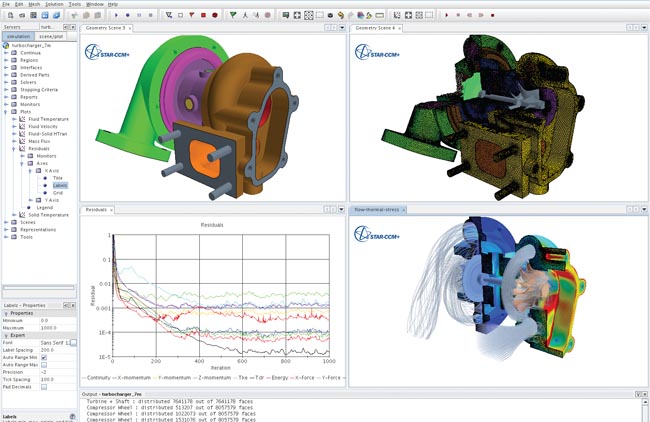Click the colored cube parts icon

(x=360, y=15)
